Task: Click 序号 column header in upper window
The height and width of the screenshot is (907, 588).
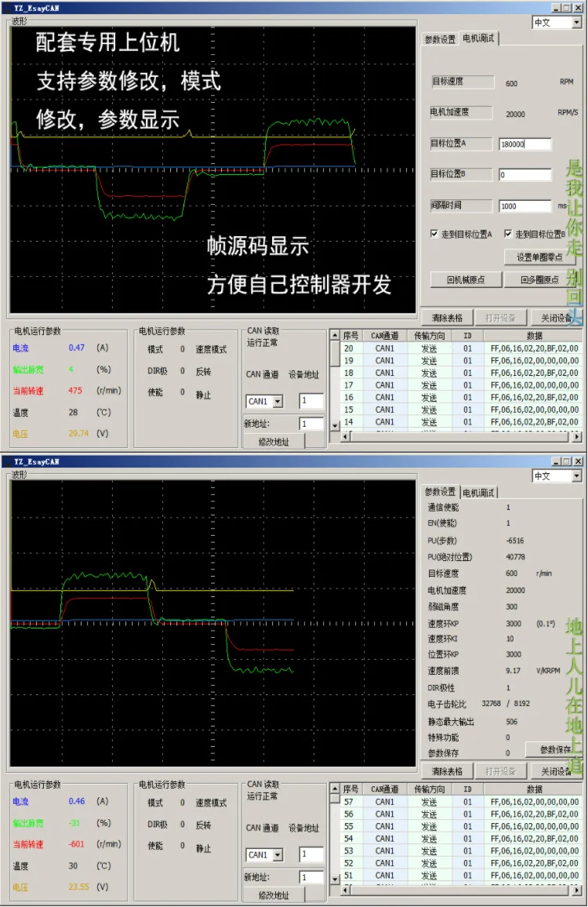Action: point(351,336)
